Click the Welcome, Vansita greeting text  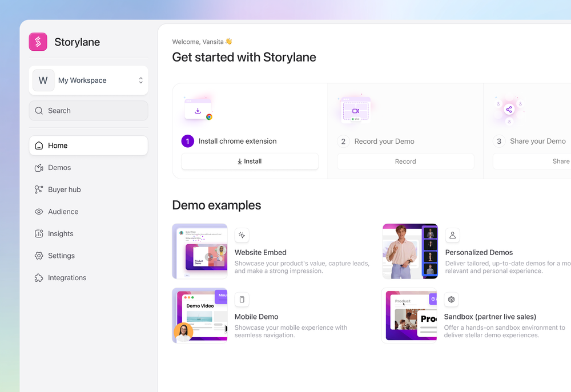click(202, 42)
